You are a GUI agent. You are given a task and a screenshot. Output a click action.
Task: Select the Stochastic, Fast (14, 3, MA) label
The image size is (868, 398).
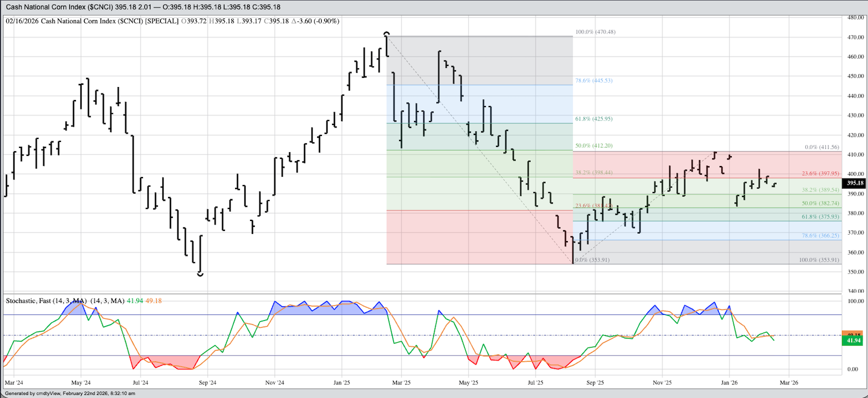click(x=46, y=300)
